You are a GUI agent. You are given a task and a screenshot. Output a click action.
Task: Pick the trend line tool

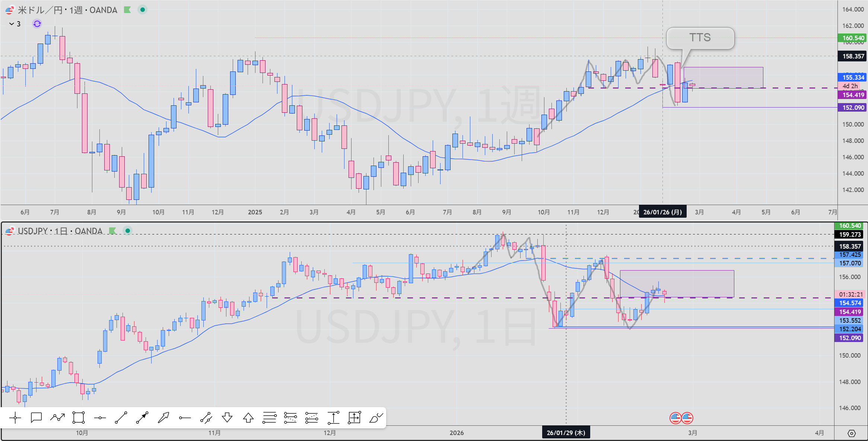[x=121, y=418]
